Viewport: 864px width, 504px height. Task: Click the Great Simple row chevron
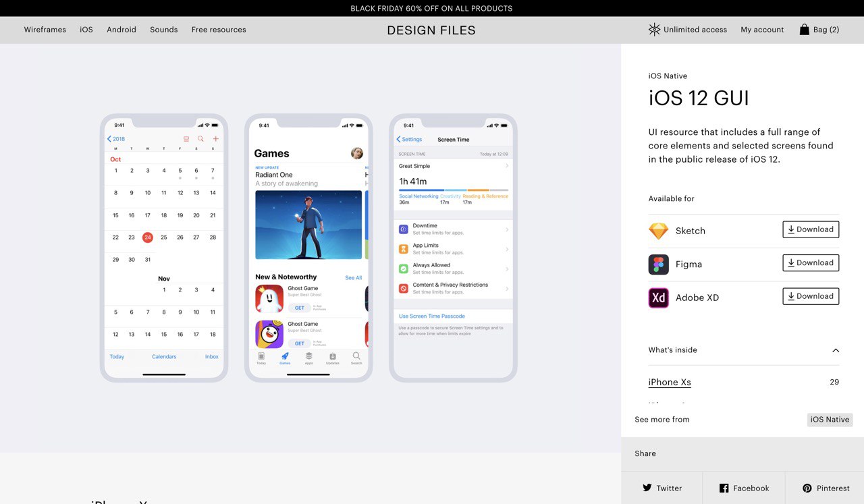507,166
